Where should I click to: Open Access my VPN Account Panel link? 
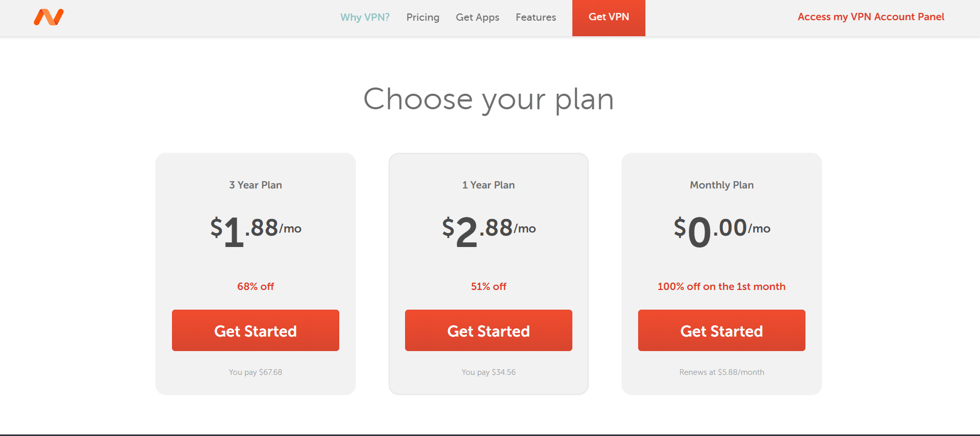click(x=871, y=17)
